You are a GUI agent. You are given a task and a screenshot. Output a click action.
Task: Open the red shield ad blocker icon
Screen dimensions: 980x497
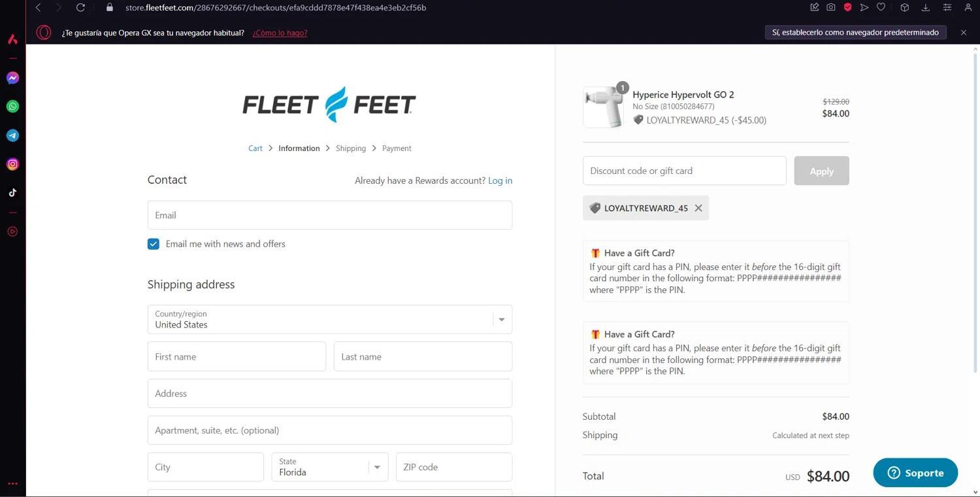[x=847, y=7]
